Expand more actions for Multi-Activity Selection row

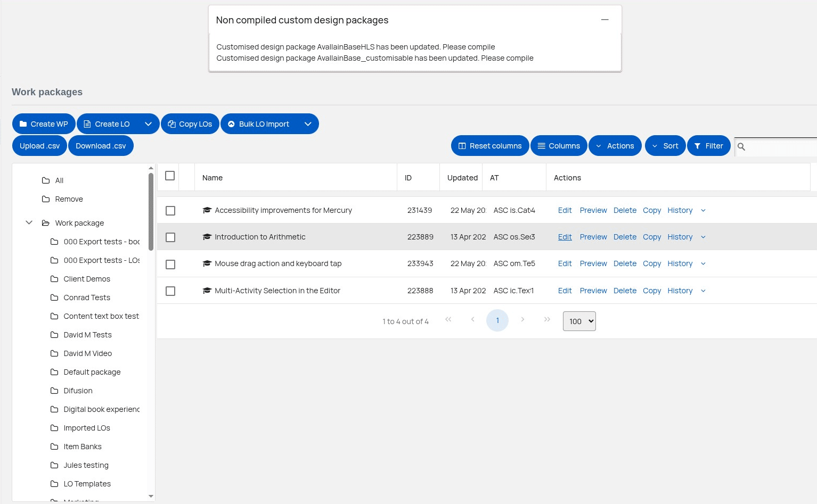(703, 291)
